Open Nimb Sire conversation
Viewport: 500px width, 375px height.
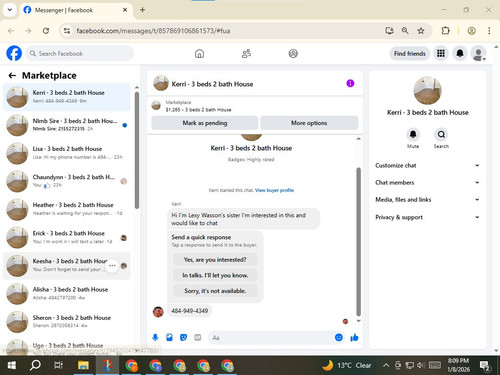click(67, 125)
